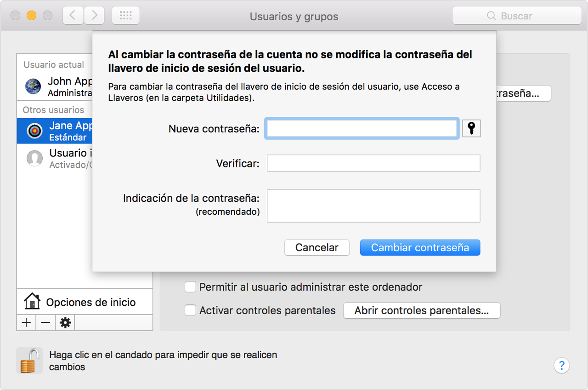Select the John Appleseed user row
The width and height of the screenshot is (588, 390).
tap(55, 86)
